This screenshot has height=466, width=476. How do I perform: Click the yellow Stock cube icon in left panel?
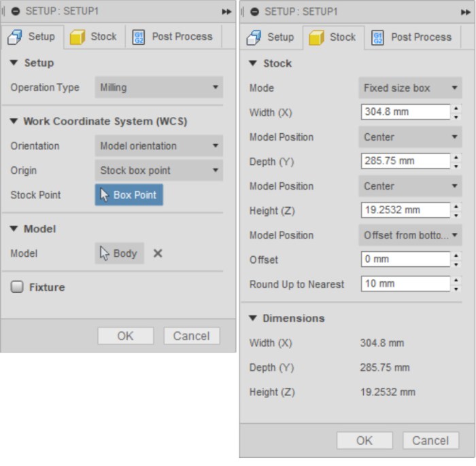[78, 37]
